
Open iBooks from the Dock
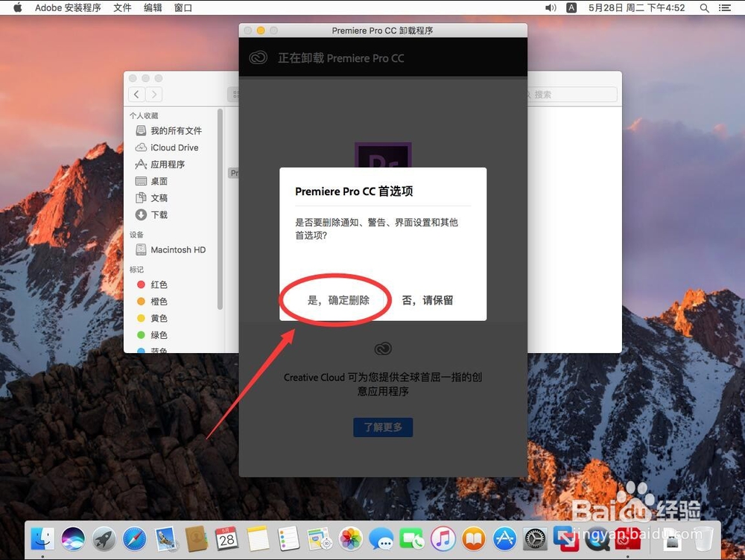[474, 538]
